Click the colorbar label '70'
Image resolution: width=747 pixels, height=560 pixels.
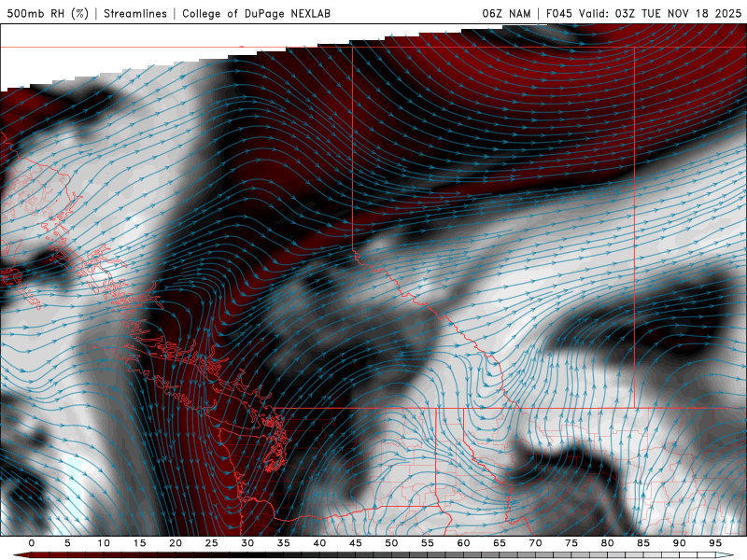point(535,543)
